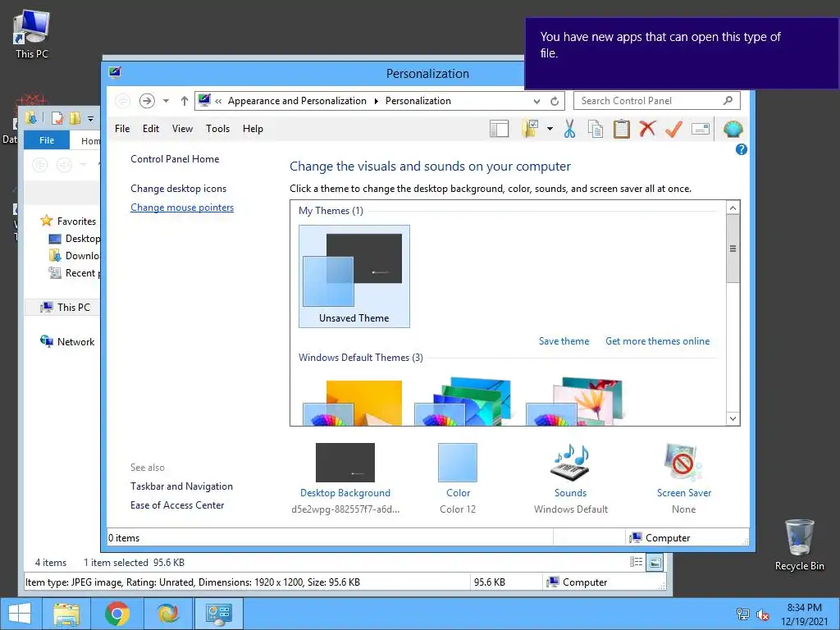Open Change mouse pointers link

pos(182,208)
